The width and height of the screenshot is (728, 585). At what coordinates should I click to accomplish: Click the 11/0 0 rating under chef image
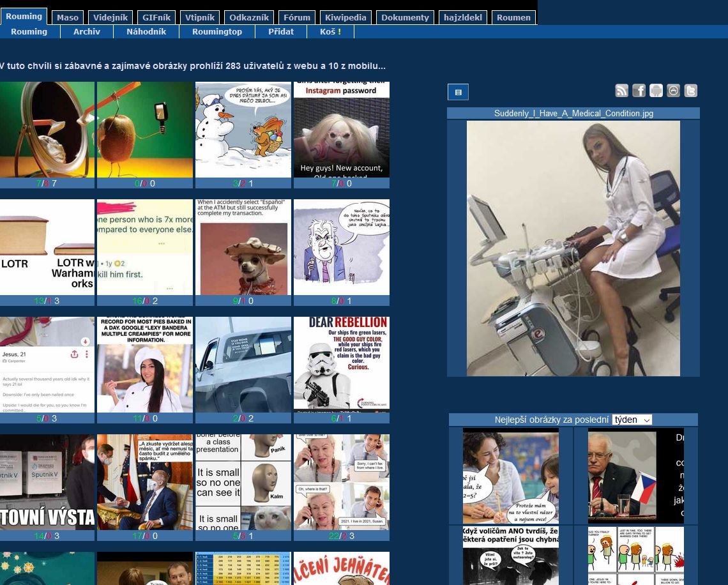click(x=145, y=418)
